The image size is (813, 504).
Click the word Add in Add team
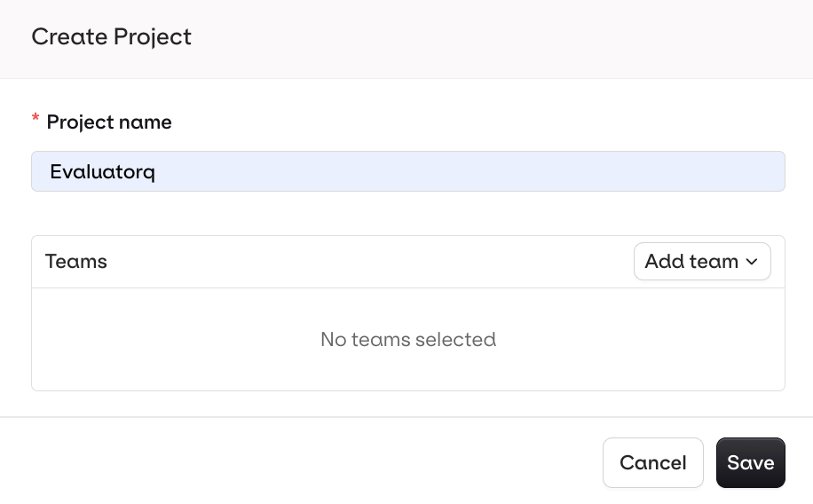(x=663, y=262)
